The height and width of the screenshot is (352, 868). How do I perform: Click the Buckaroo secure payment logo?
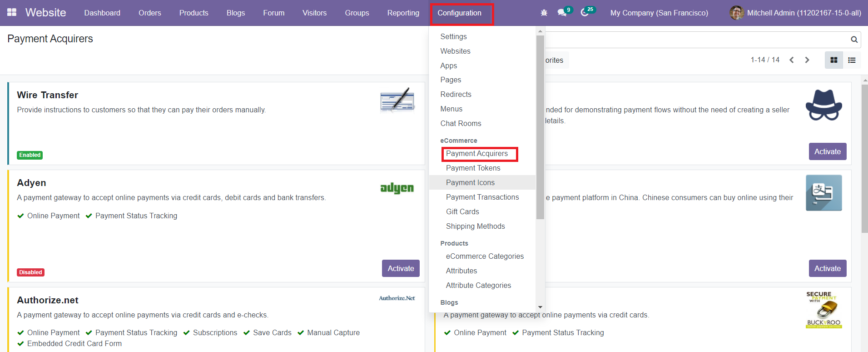[x=824, y=310]
